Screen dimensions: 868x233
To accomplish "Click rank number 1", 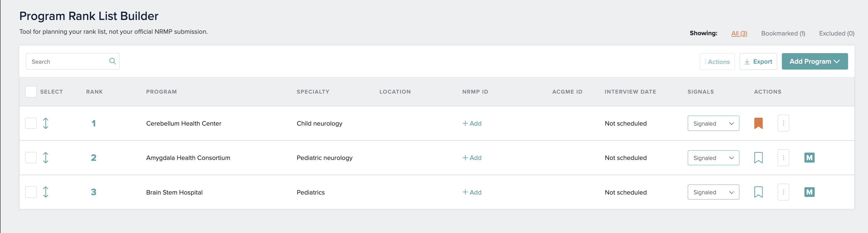I will [x=94, y=124].
